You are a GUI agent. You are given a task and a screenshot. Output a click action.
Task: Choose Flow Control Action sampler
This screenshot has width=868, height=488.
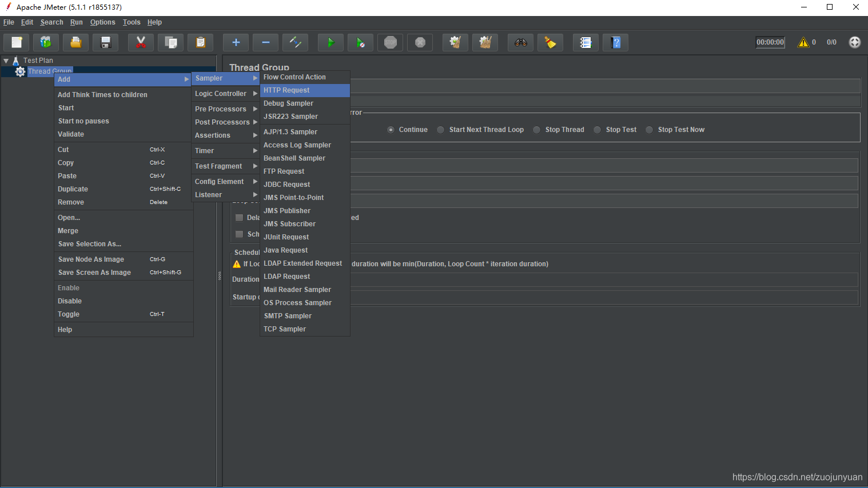click(305, 77)
